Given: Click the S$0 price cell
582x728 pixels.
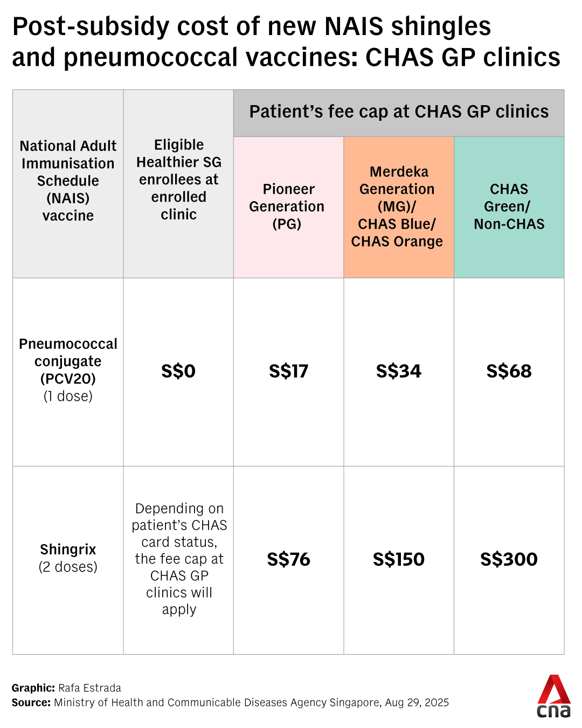Looking at the screenshot, I should coord(178,371).
